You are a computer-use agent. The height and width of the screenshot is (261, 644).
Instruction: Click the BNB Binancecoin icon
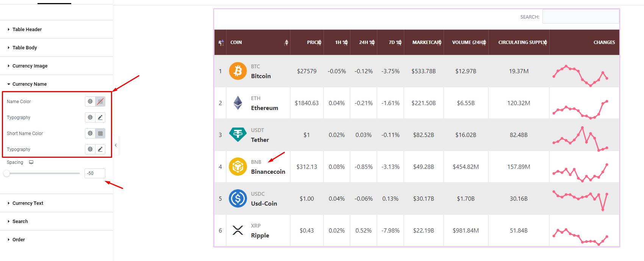click(238, 167)
